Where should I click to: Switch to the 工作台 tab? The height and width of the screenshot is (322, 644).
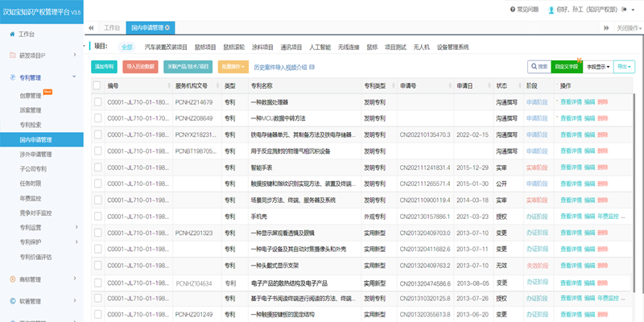114,28
